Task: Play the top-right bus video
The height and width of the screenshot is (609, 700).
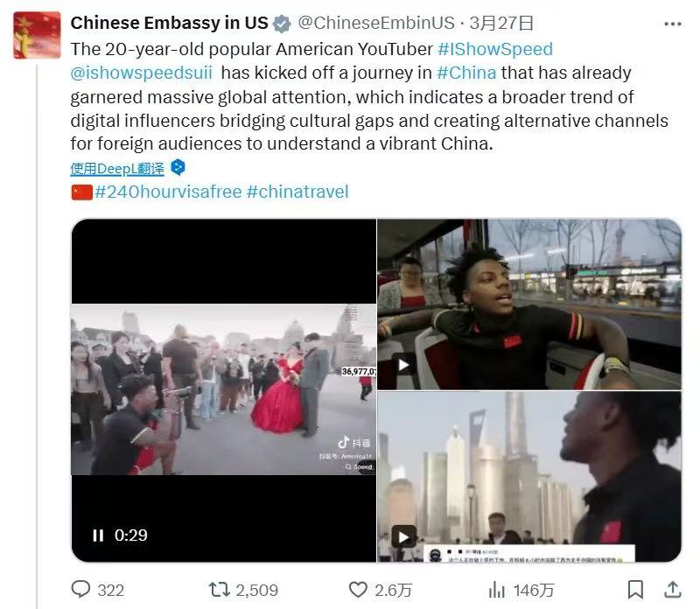Action: pyautogui.click(x=403, y=365)
